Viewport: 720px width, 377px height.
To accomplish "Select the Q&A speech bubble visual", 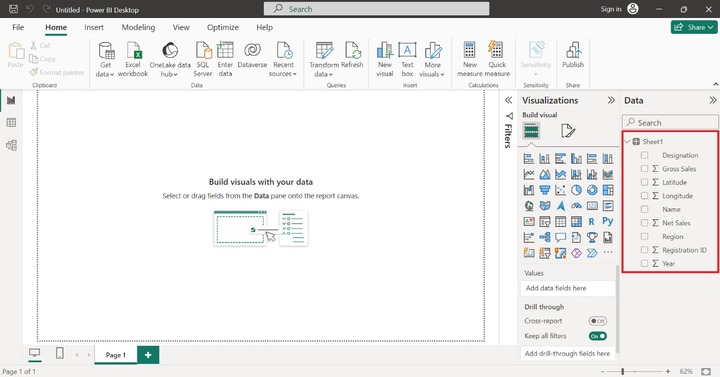I will (x=560, y=237).
